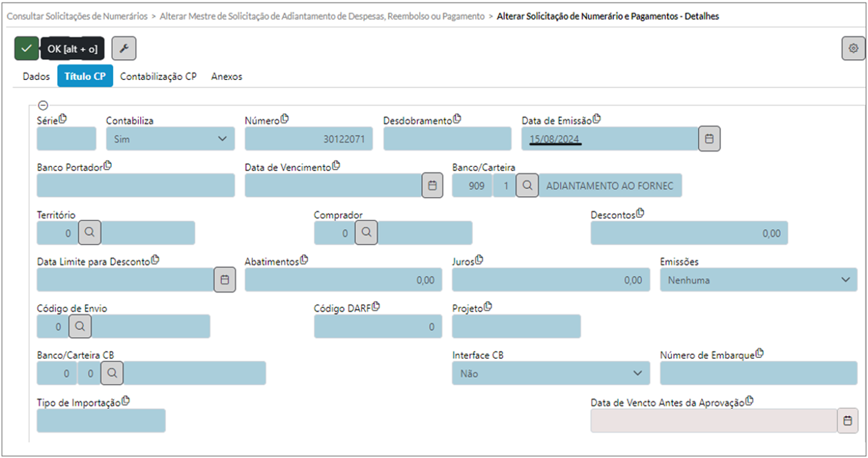Collapse the form section with the minus icon

(x=43, y=106)
